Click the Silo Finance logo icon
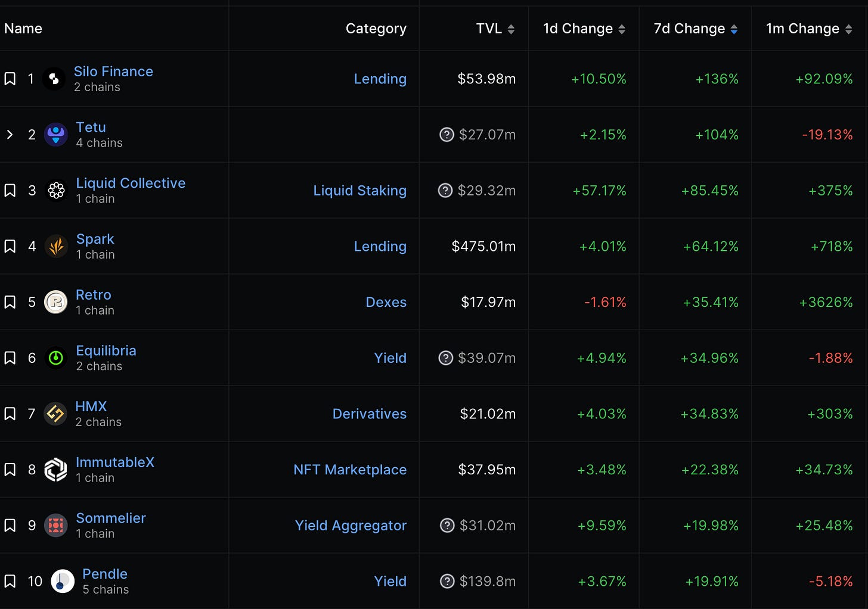This screenshot has height=609, width=868. click(x=54, y=79)
